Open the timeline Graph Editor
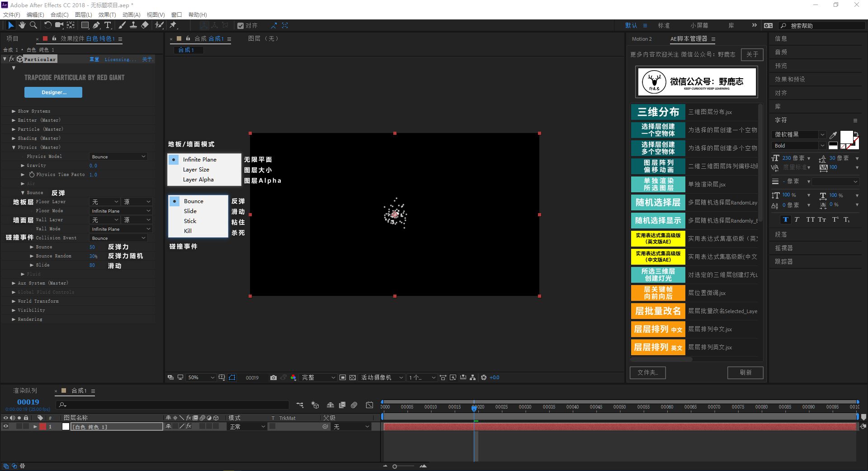 coord(370,405)
